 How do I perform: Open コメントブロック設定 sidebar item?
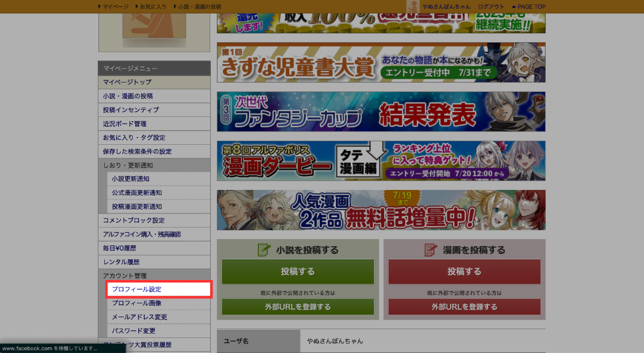[x=154, y=220]
